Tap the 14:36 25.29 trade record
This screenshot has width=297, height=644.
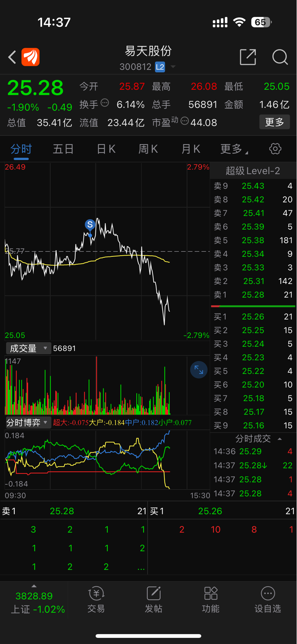pyautogui.click(x=253, y=451)
